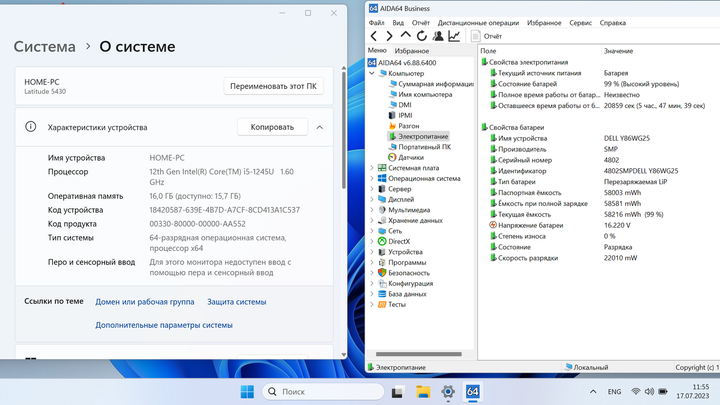The image size is (720, 405).
Task: Show hidden tray icons chevron
Action: (593, 392)
